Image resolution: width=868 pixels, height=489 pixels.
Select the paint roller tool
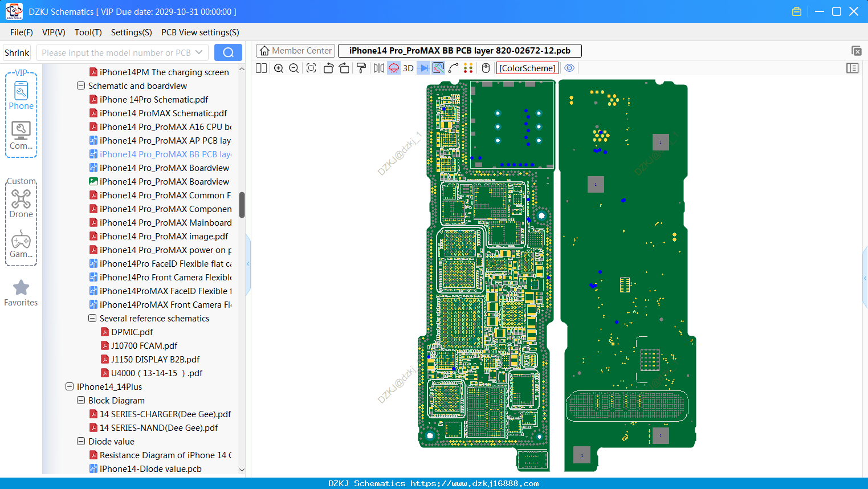click(361, 68)
